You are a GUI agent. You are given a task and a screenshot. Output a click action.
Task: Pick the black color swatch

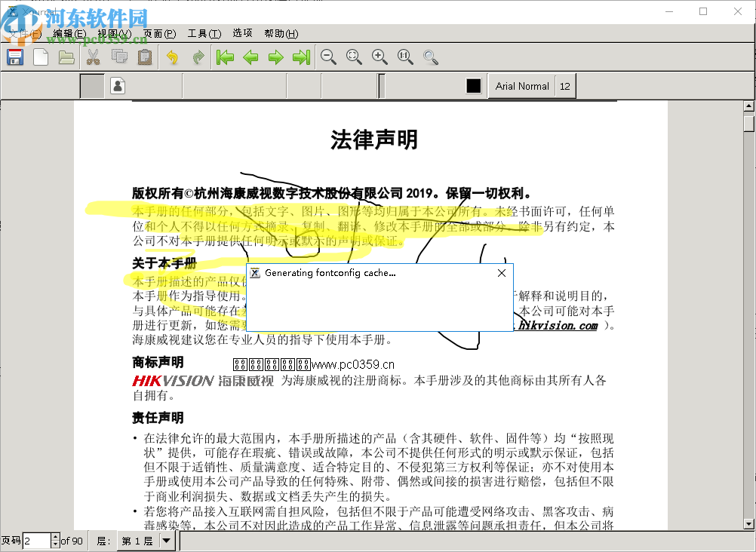click(x=474, y=86)
